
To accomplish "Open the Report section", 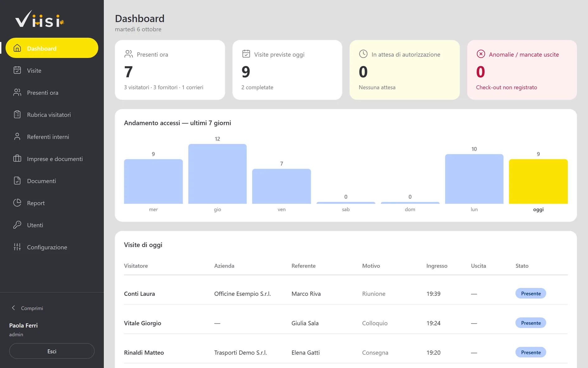I will pyautogui.click(x=52, y=203).
